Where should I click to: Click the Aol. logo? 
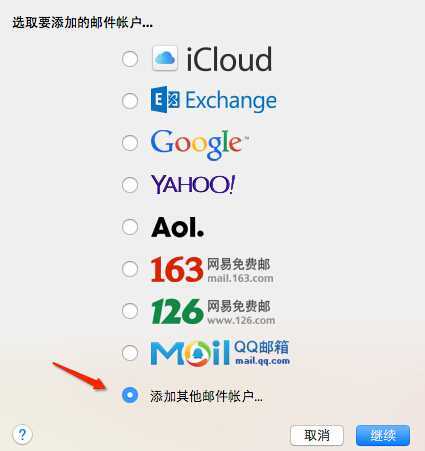[177, 227]
